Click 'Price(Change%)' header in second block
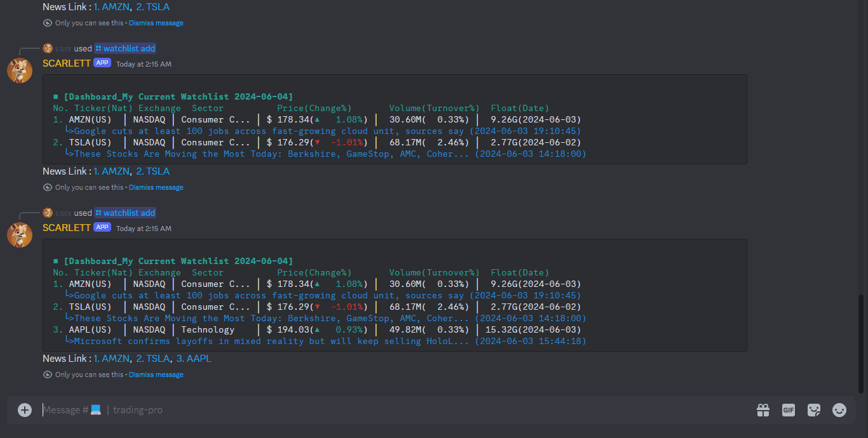The image size is (868, 438). click(x=315, y=272)
